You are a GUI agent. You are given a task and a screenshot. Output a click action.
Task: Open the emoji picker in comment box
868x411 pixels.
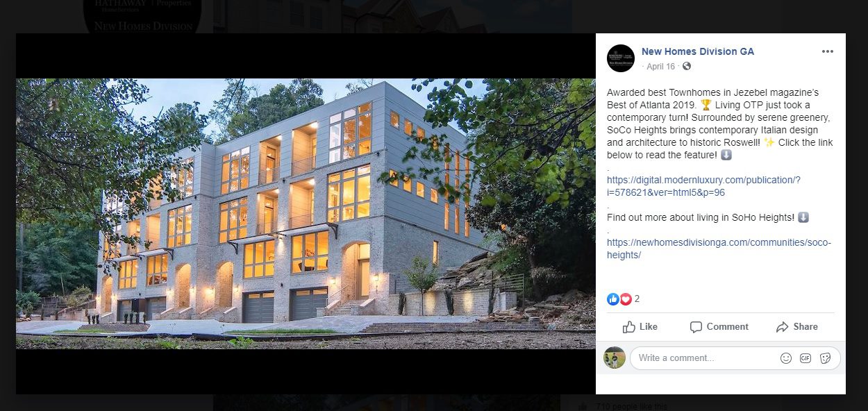[x=786, y=358]
